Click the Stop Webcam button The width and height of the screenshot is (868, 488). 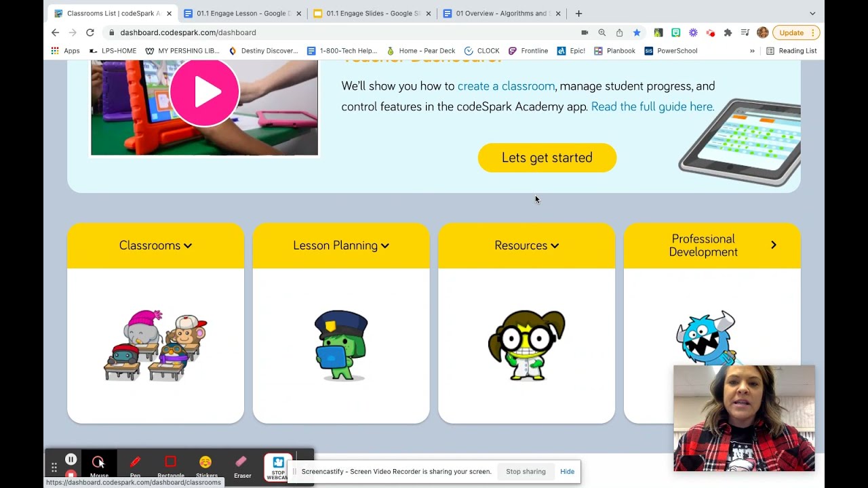coord(278,468)
